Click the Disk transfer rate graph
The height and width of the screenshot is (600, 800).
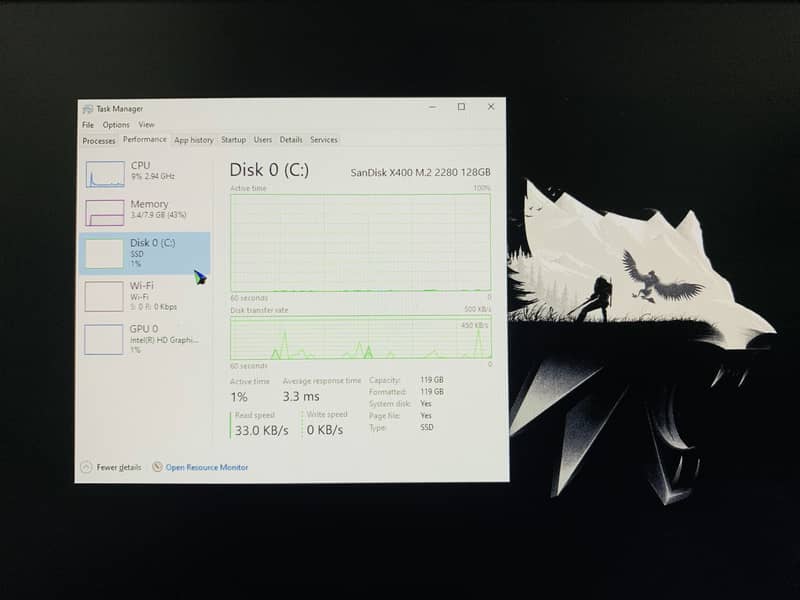coord(361,338)
